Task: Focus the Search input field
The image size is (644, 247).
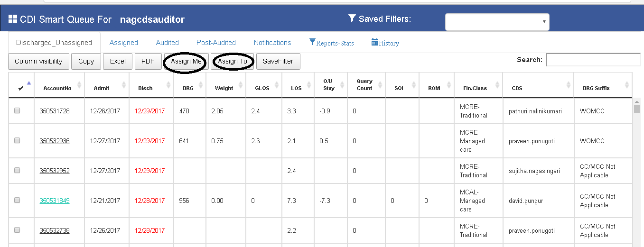Action: [593, 60]
